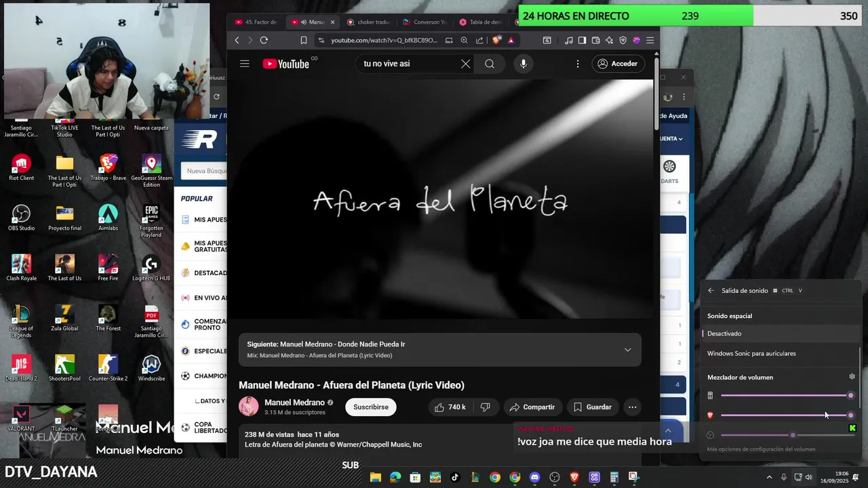Viewport: 868px width, 488px height.
Task: Open Counter-Strike 2 desktop icon
Action: [x=108, y=368]
